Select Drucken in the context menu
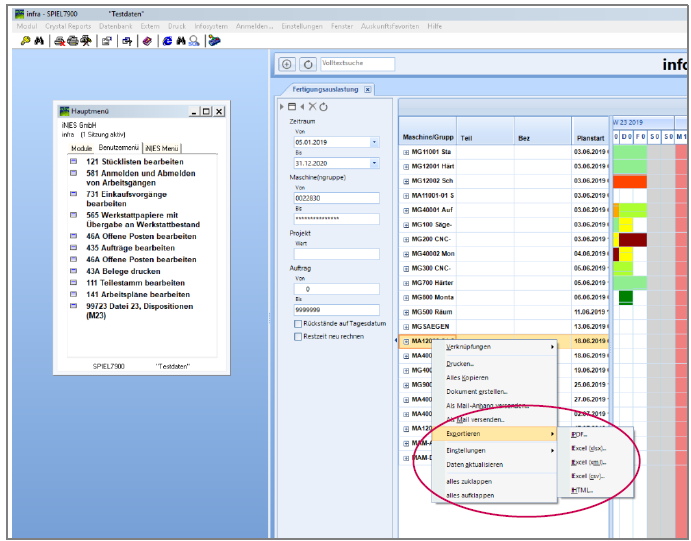The image size is (691, 541). click(x=460, y=363)
